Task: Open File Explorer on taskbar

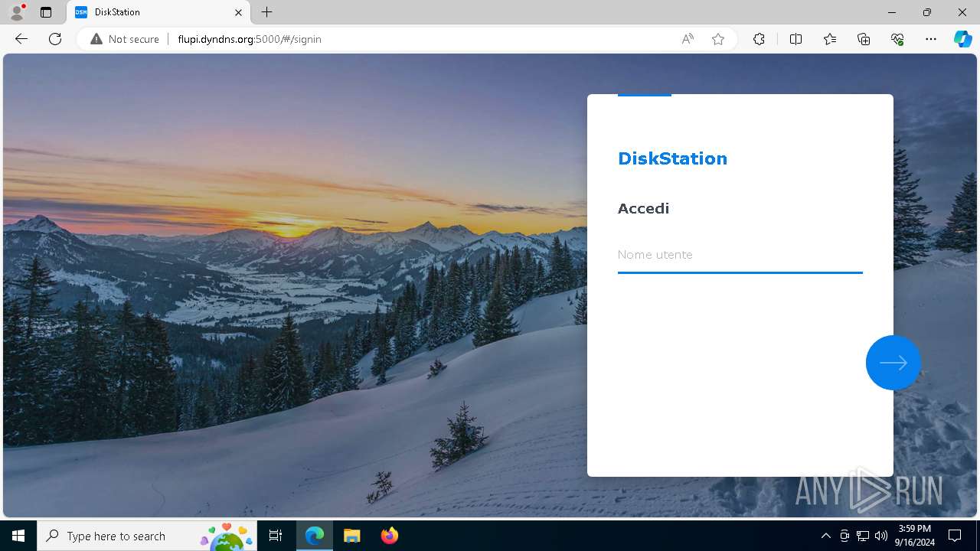Action: 351,536
